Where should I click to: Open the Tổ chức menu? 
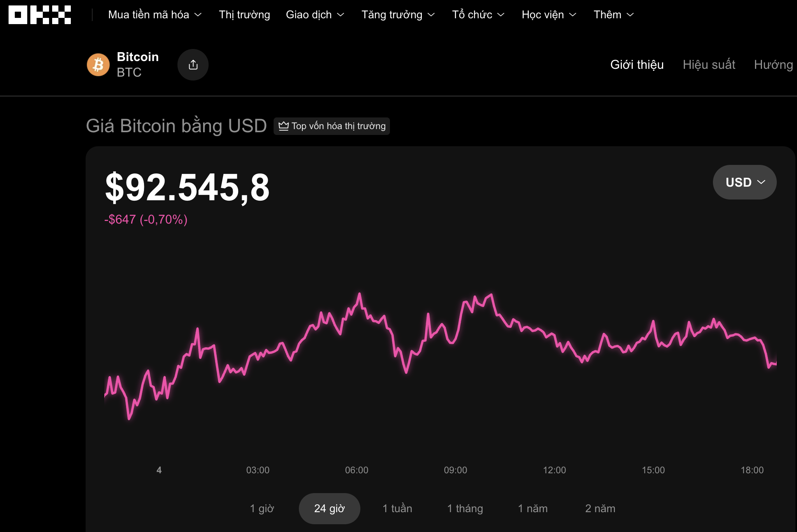pos(478,15)
